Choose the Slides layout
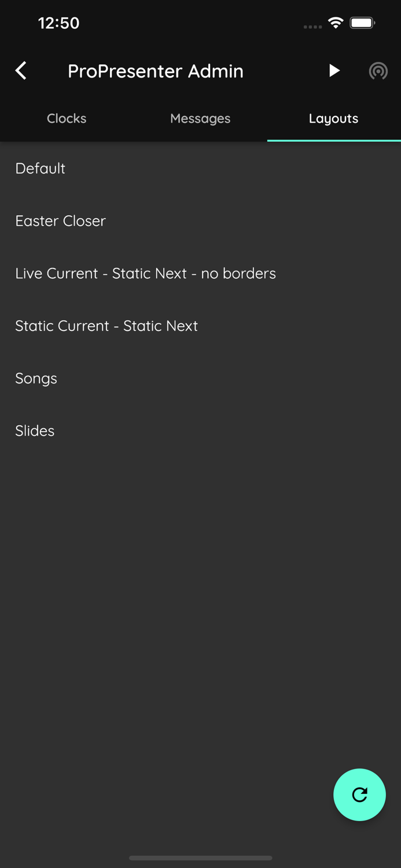Image resolution: width=401 pixels, height=868 pixels. (34, 431)
